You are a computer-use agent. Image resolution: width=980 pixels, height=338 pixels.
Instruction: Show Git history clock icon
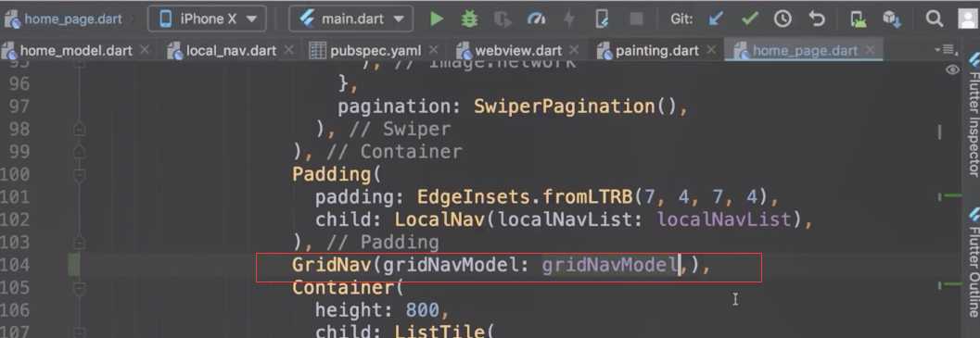(x=783, y=19)
